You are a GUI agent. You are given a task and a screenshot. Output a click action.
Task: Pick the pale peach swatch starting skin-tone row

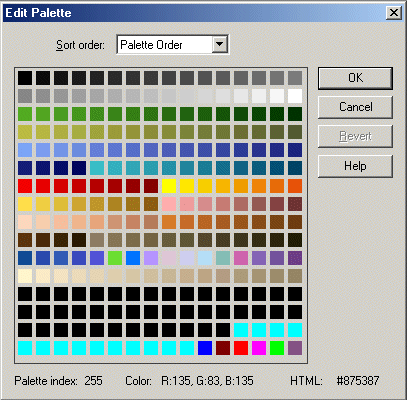click(x=25, y=222)
